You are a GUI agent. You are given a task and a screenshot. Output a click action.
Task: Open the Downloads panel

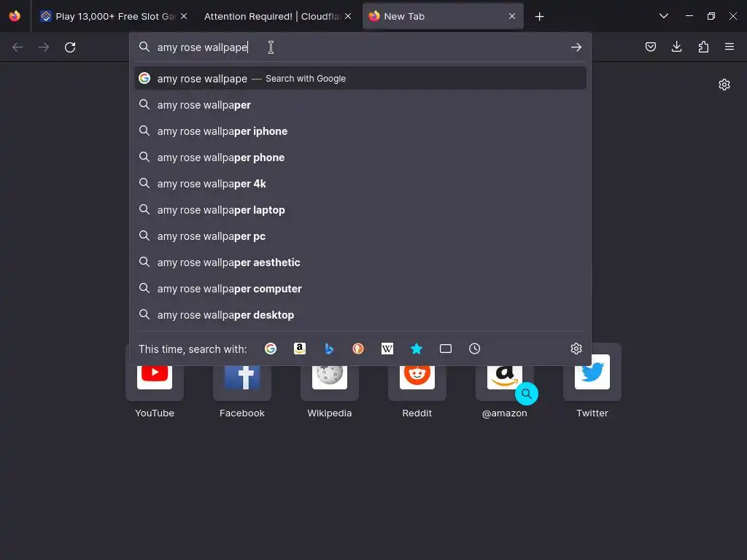tap(676, 47)
